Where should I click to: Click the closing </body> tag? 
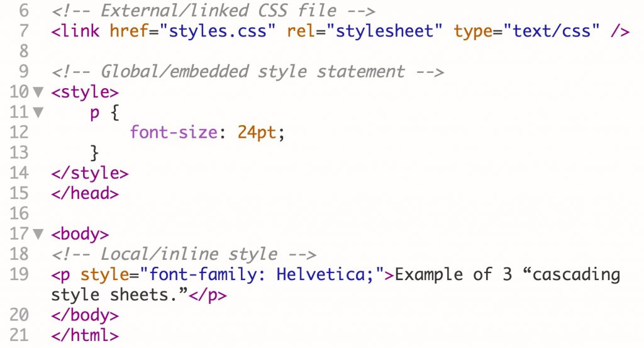tap(85, 315)
